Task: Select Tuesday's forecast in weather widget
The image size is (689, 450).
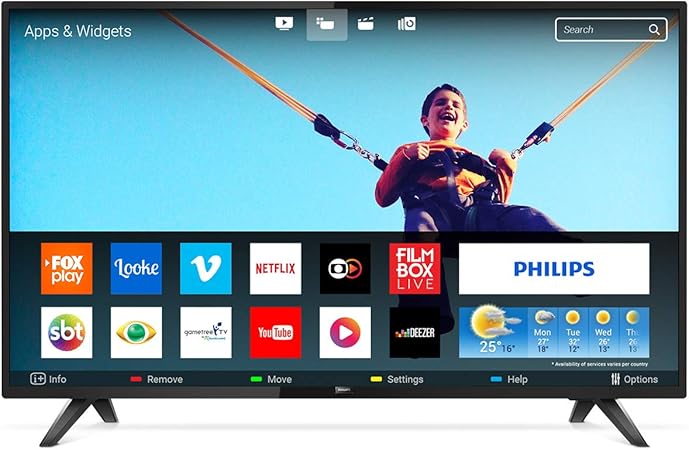Action: [573, 333]
